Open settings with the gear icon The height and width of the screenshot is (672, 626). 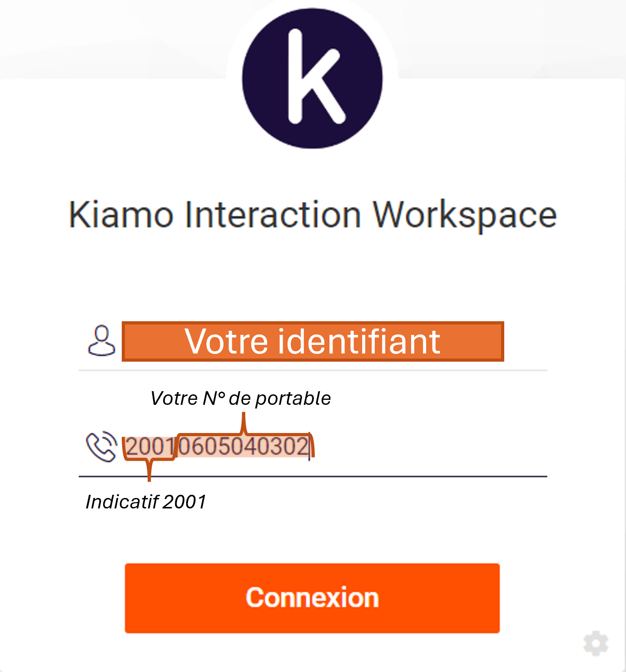[x=596, y=643]
